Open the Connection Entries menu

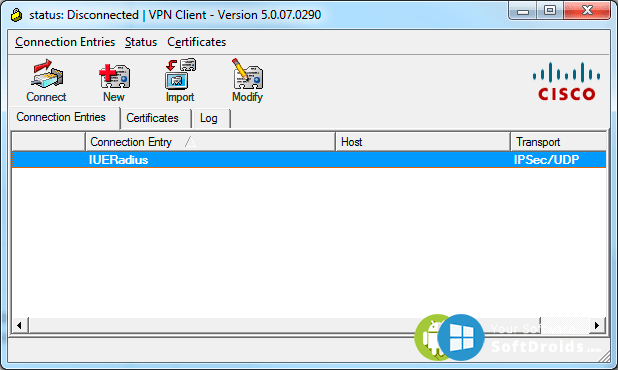pos(65,42)
